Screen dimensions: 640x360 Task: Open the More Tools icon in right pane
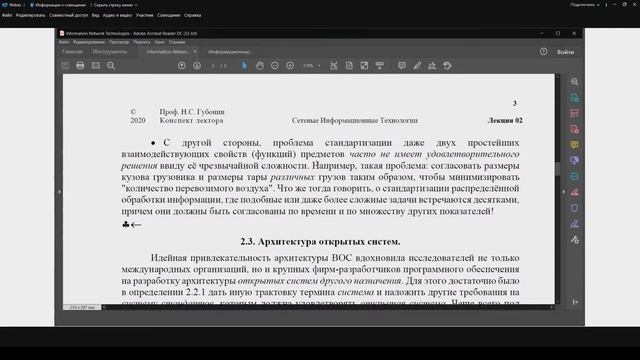(574, 240)
